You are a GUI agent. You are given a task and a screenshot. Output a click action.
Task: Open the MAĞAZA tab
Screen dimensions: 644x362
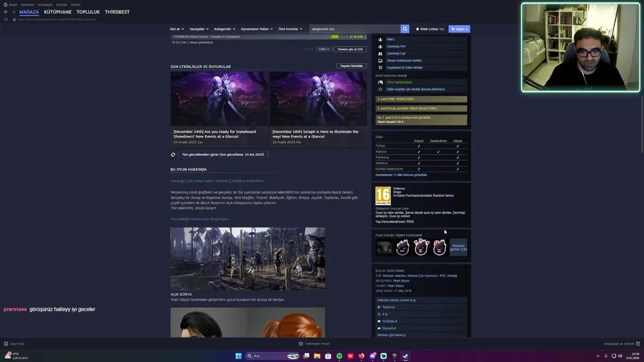point(29,12)
